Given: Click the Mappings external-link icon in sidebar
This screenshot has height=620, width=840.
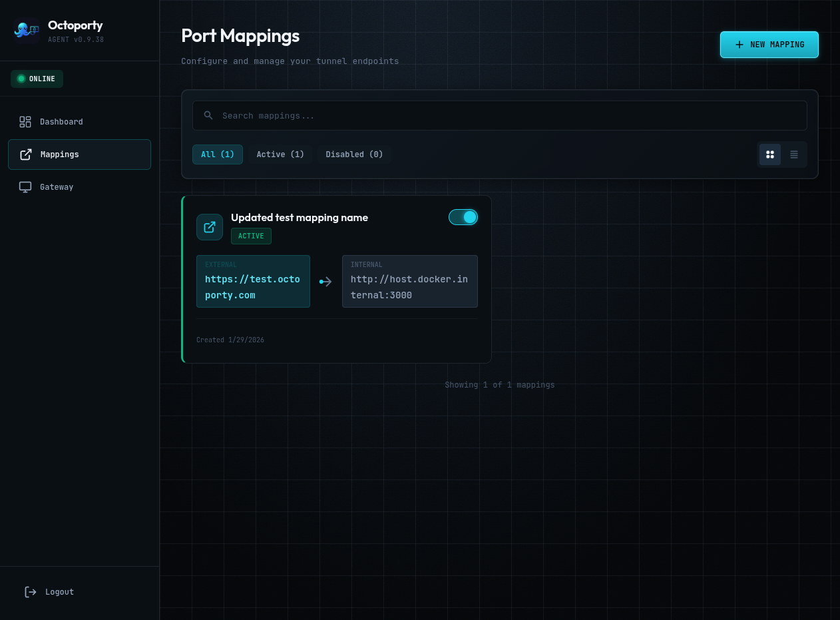Looking at the screenshot, I should (26, 155).
